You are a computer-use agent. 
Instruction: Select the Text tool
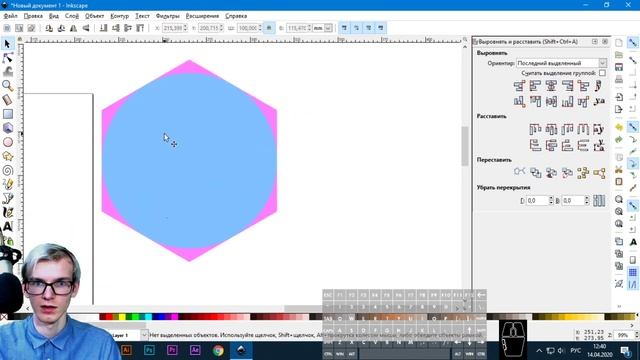click(7, 227)
